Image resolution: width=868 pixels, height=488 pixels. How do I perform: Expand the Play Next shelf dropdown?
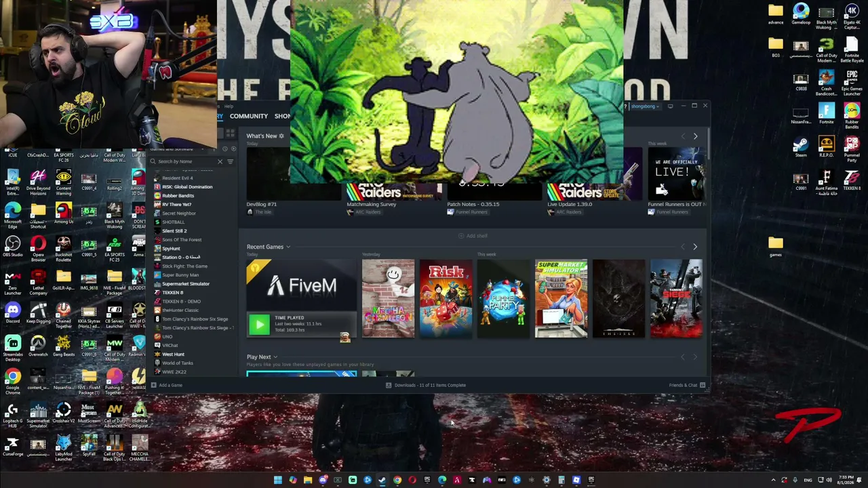[x=275, y=357]
